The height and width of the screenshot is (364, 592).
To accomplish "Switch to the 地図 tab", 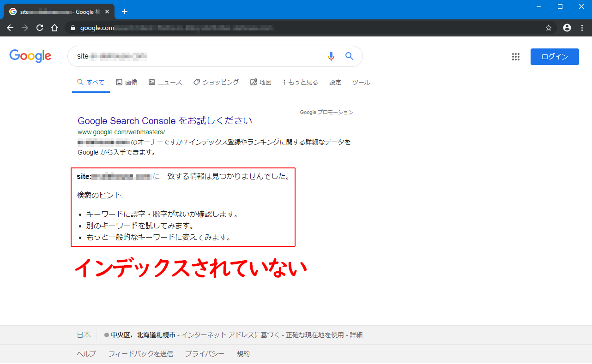I will [261, 82].
